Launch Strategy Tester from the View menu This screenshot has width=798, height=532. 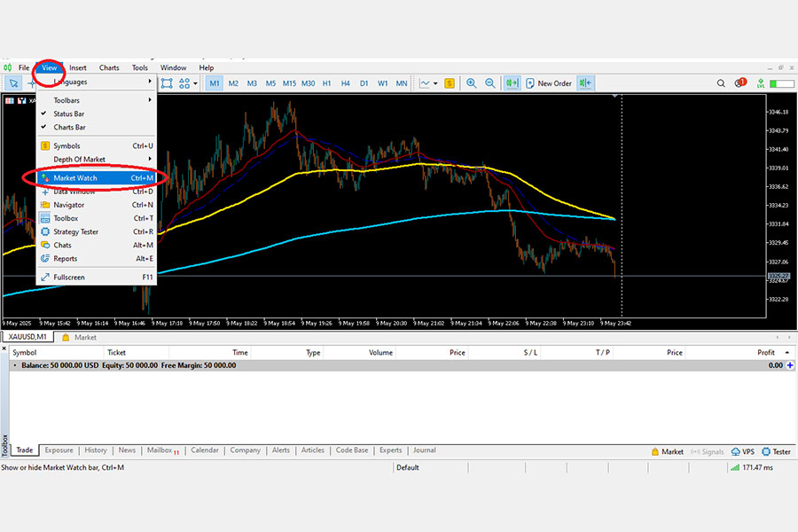click(97, 231)
